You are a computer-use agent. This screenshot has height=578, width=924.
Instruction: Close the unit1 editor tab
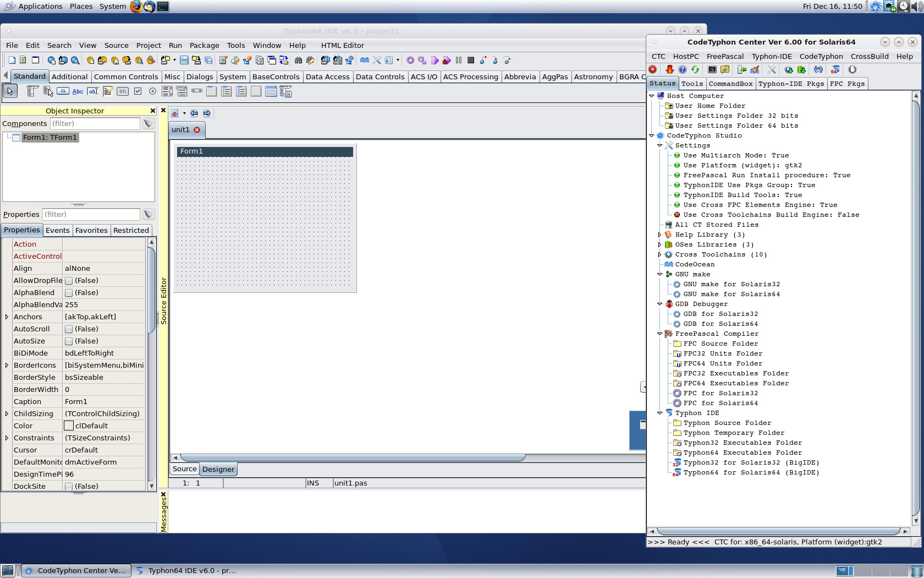pos(197,130)
